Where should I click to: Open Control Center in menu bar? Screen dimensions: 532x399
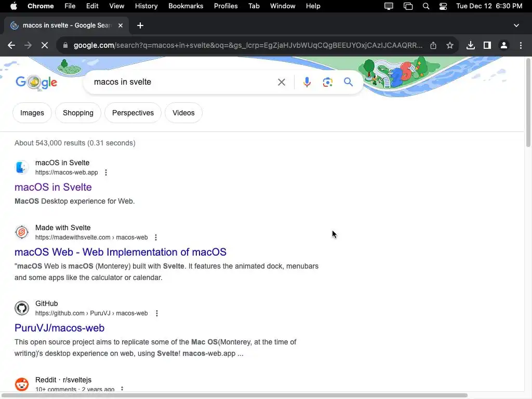443,6
